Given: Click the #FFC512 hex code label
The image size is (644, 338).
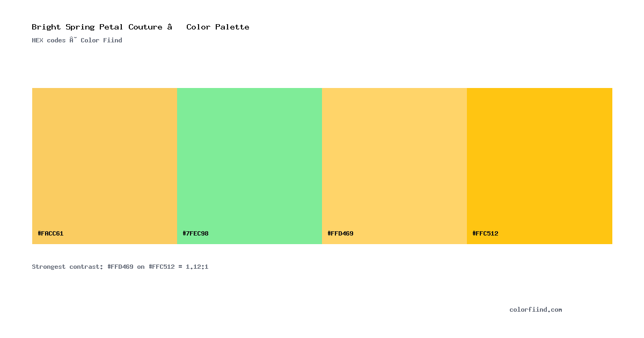Looking at the screenshot, I should (x=485, y=233).
